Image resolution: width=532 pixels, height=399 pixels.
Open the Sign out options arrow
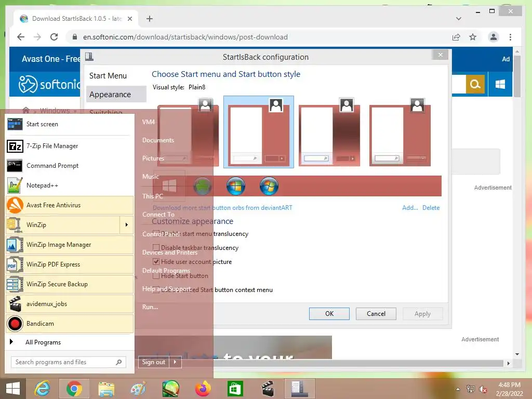coord(175,362)
